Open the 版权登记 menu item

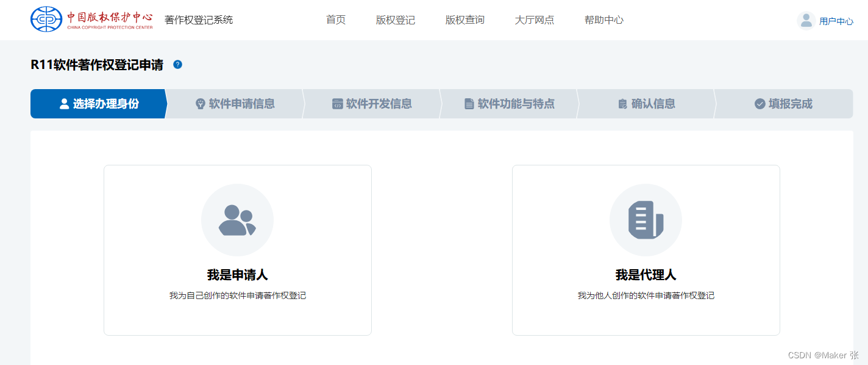coord(396,20)
